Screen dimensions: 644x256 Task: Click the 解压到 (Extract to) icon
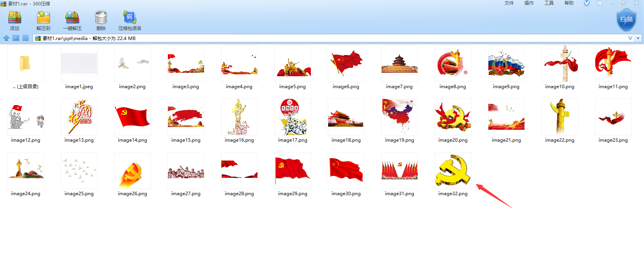pyautogui.click(x=43, y=18)
